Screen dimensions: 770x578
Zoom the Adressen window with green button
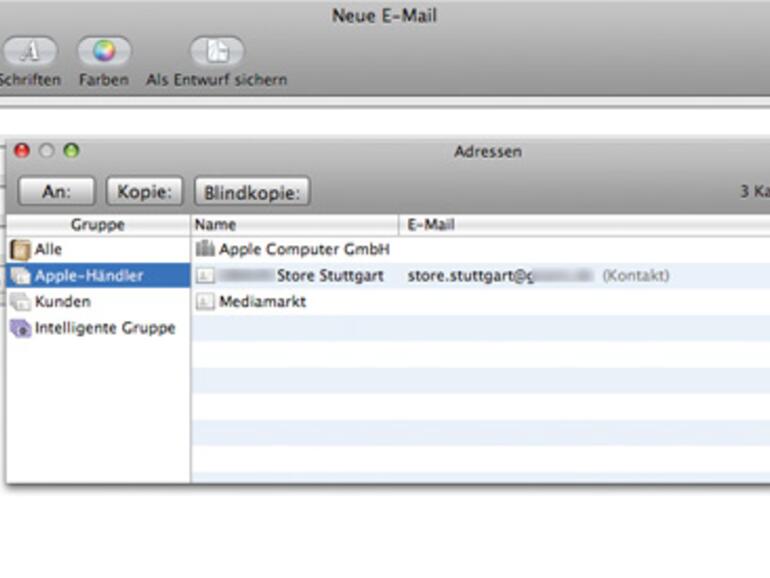tap(72, 150)
